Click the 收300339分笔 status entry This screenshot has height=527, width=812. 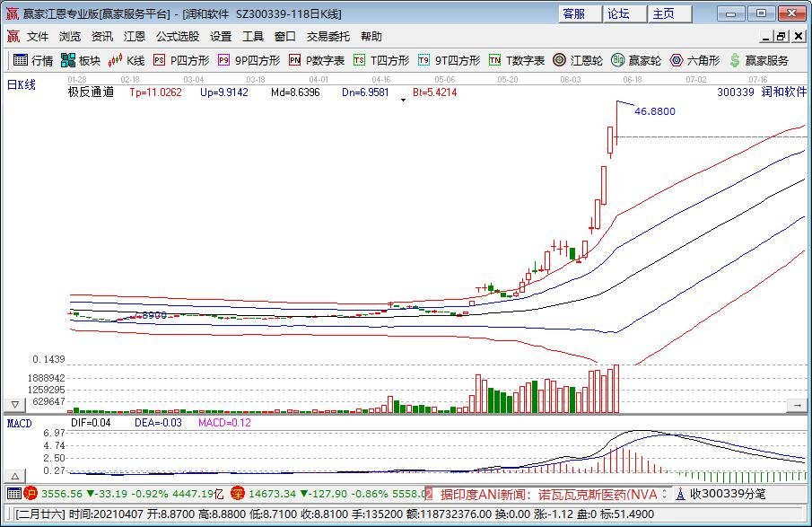[728, 494]
